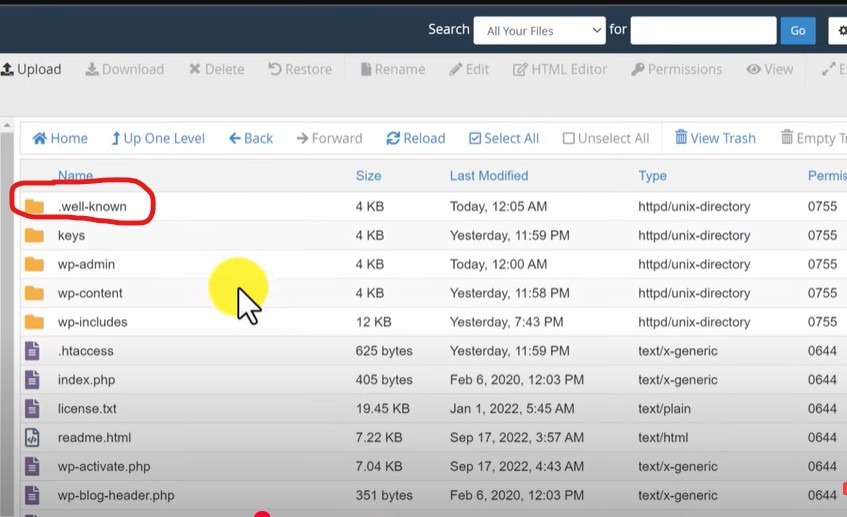Open View Trash
The image size is (847, 517).
tap(715, 138)
